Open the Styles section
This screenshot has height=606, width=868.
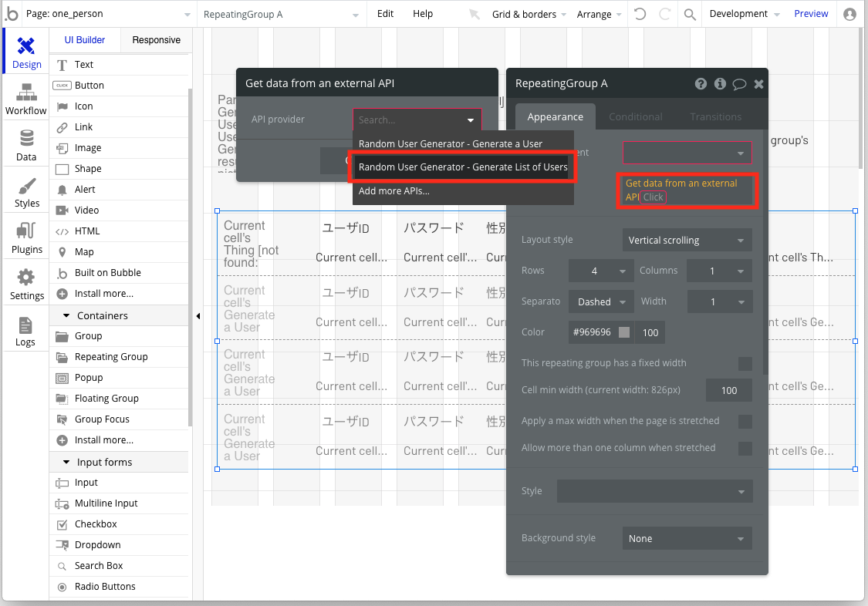pos(26,192)
